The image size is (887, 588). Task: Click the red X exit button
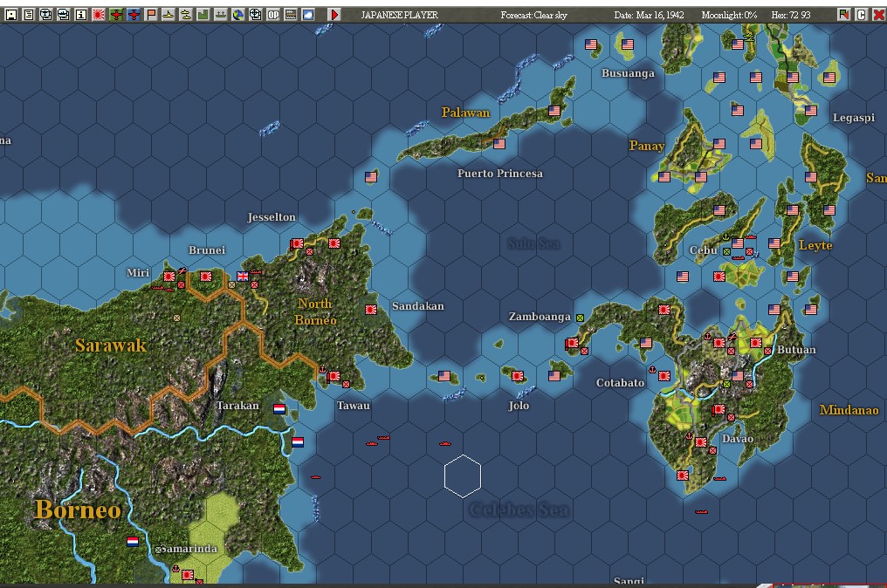(878, 15)
